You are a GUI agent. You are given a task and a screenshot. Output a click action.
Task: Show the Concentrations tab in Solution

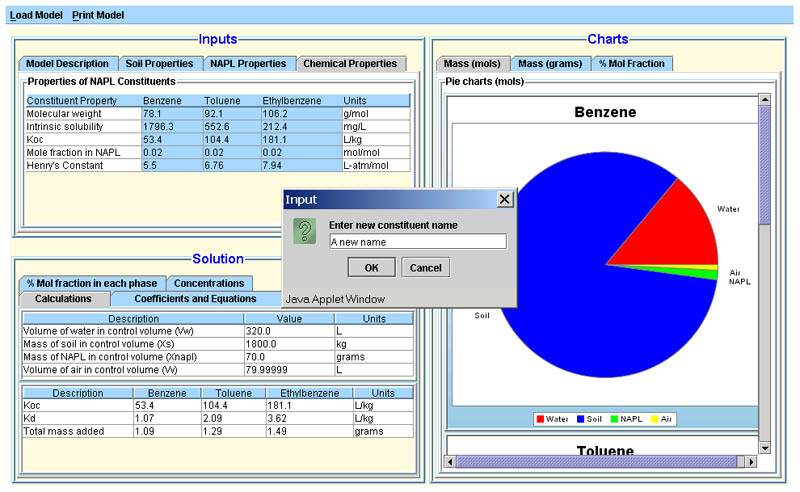click(x=209, y=283)
